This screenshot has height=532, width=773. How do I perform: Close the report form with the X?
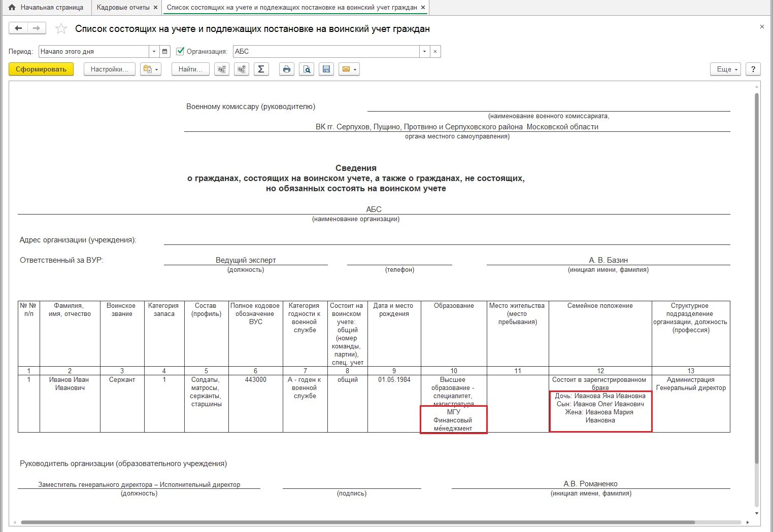[762, 27]
